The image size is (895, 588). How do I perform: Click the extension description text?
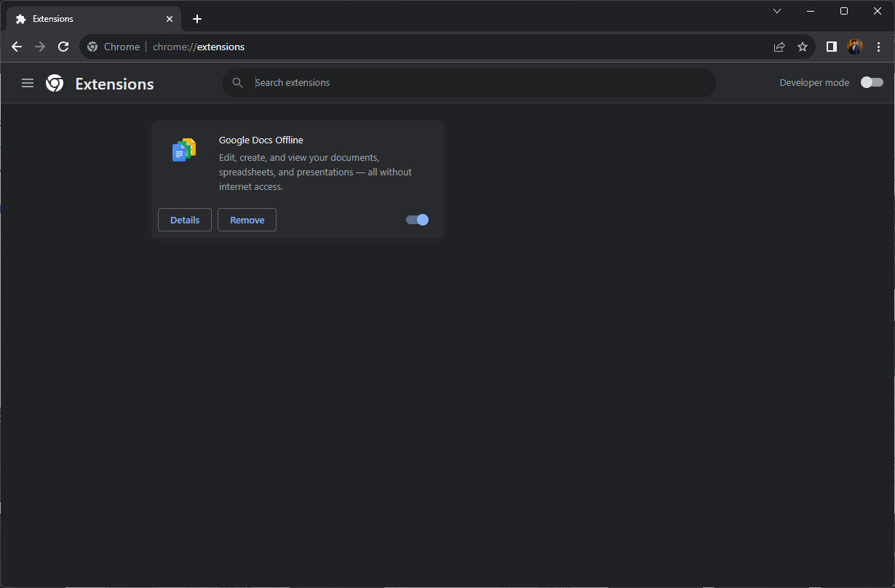pos(315,172)
